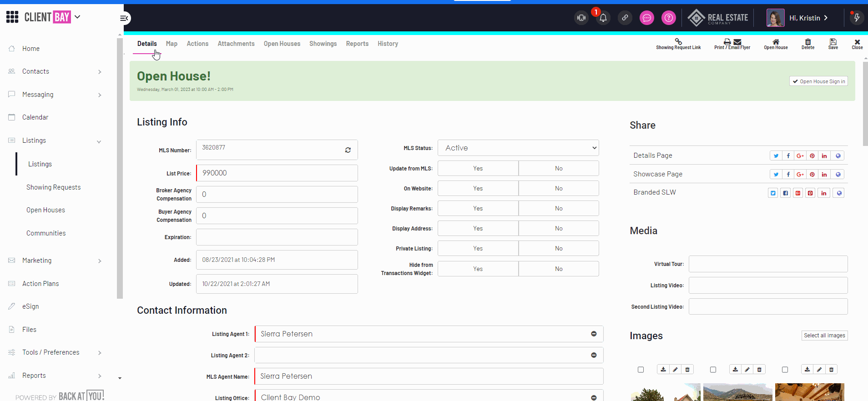This screenshot has height=401, width=868.
Task: Open the apps grid icon beside Client Bay
Action: (x=12, y=17)
